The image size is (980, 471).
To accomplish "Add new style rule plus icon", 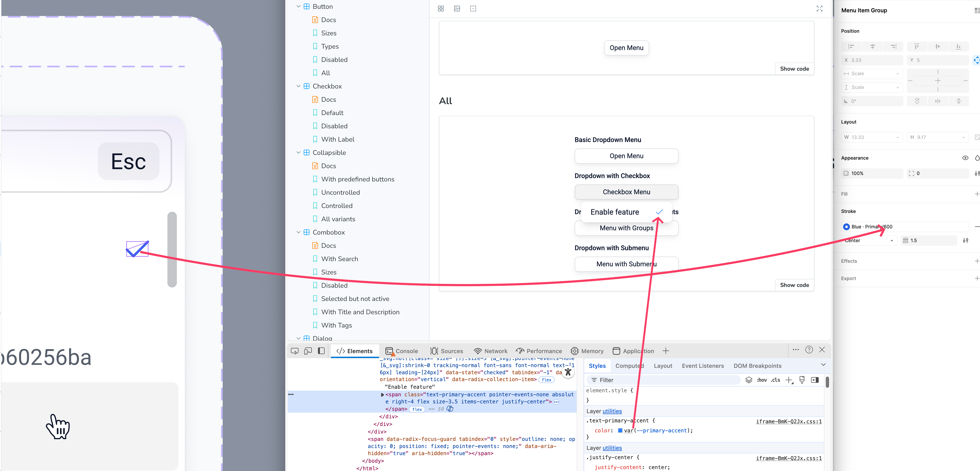I will tap(789, 380).
